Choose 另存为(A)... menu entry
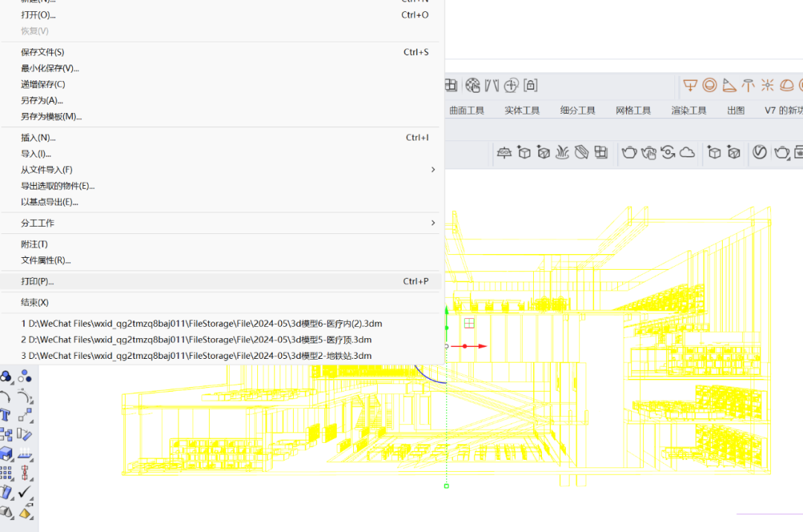803x532 pixels. click(222, 100)
